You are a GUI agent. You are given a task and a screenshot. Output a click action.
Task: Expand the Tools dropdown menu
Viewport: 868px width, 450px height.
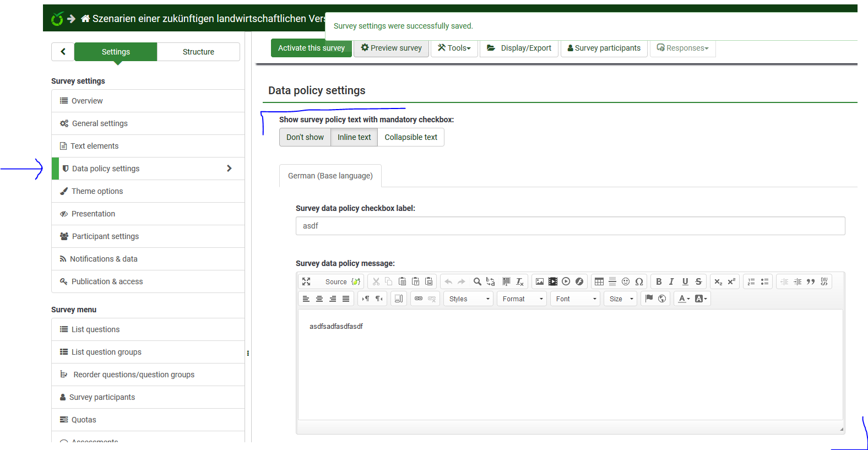pyautogui.click(x=454, y=48)
